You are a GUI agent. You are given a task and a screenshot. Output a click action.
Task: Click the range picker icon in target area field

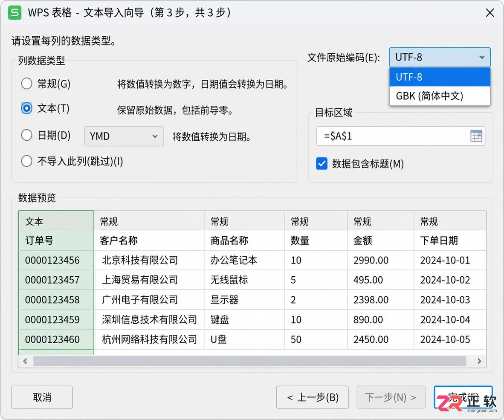[x=476, y=136]
